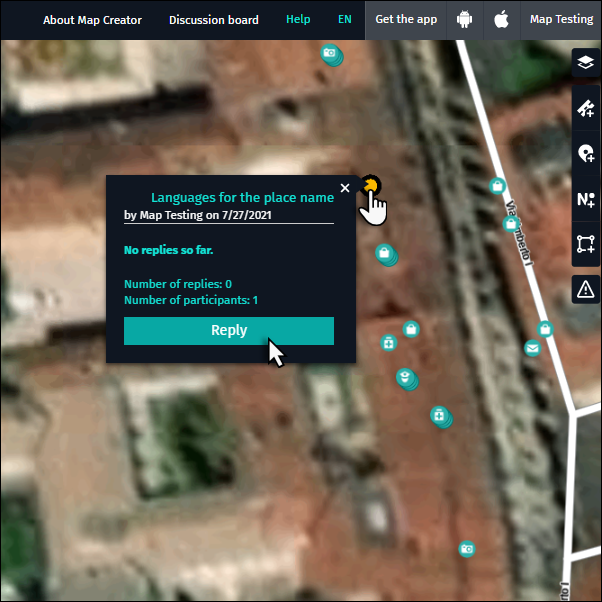Click the Reply button
The width and height of the screenshot is (602, 602).
click(229, 331)
